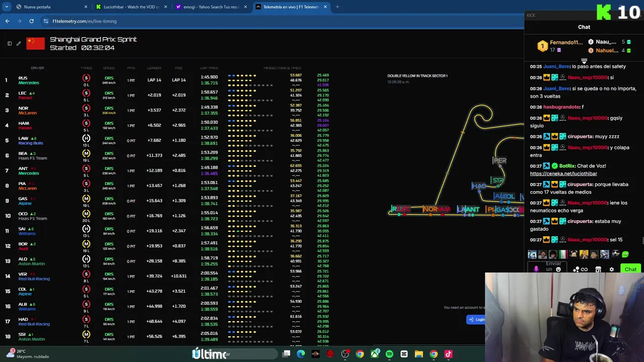The image size is (644, 362).
Task: Open TikTok app from taskbar
Action: pyautogui.click(x=448, y=354)
